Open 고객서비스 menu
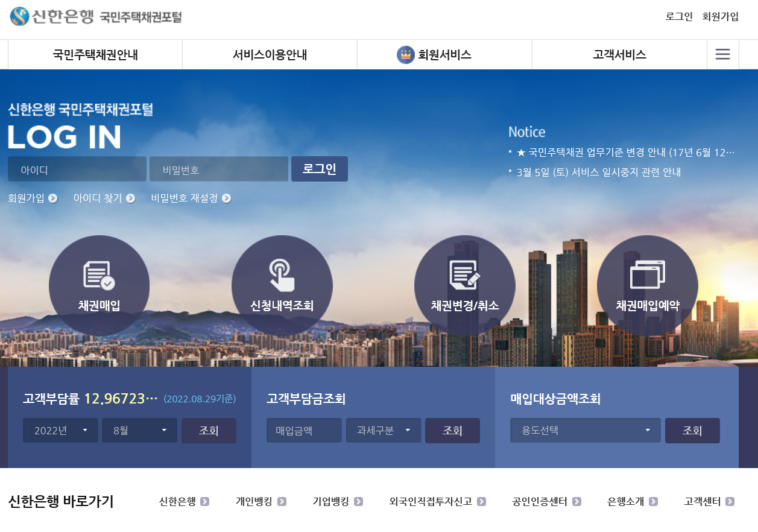 coord(619,55)
